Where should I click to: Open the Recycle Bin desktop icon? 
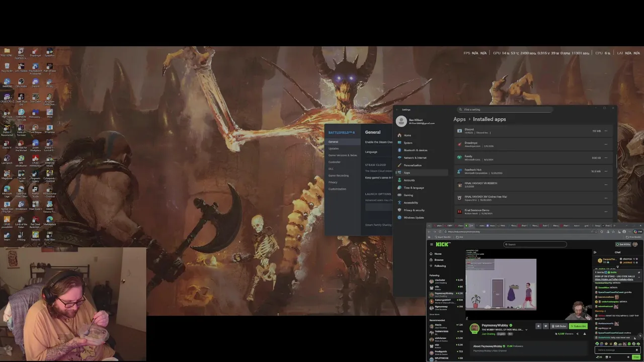pos(7,67)
